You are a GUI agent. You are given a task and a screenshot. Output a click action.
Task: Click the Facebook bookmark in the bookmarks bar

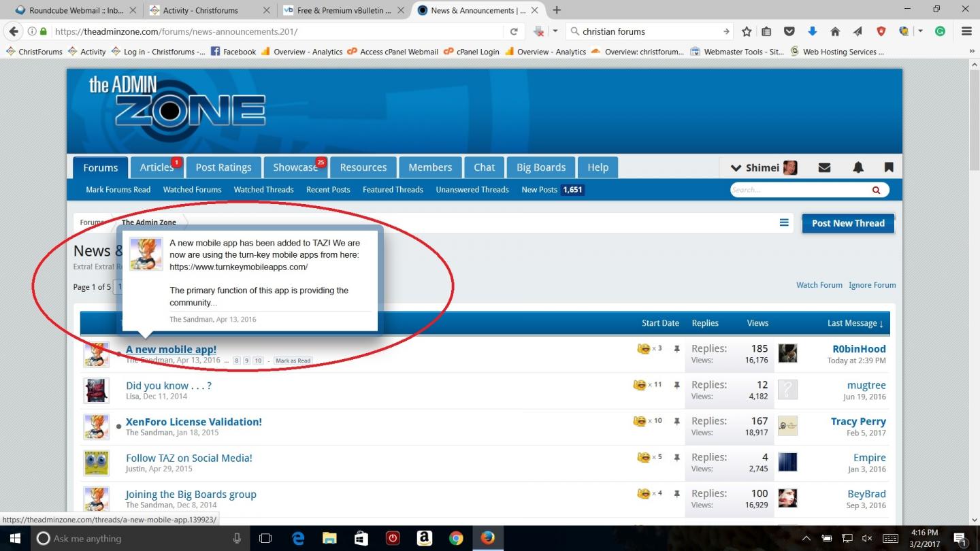click(x=233, y=52)
